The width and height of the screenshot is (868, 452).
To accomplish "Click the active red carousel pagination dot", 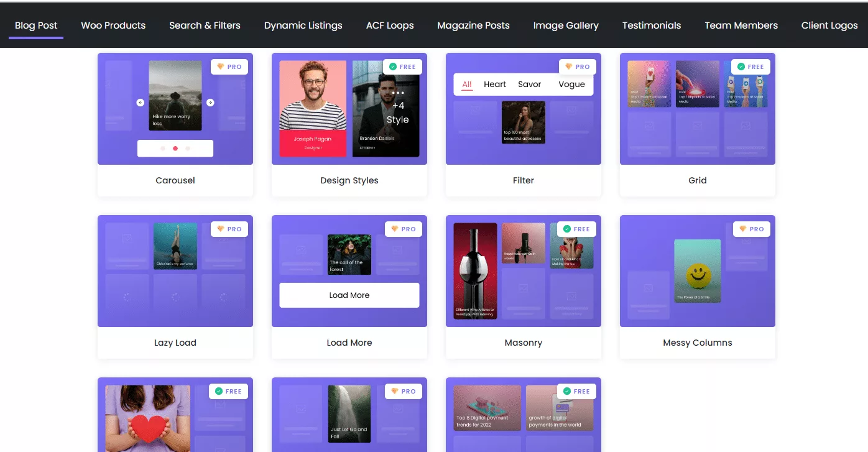I will click(x=175, y=149).
